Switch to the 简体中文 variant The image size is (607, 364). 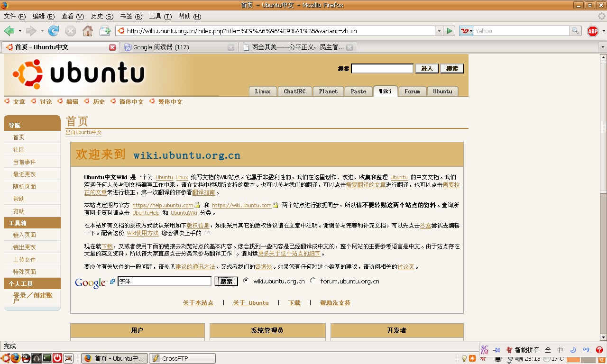pyautogui.click(x=131, y=101)
